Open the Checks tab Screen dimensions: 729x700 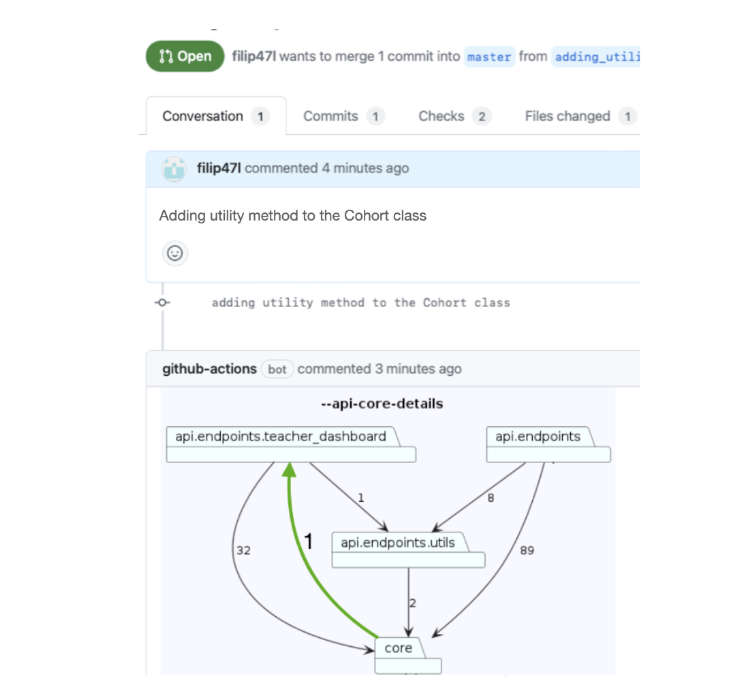[454, 116]
